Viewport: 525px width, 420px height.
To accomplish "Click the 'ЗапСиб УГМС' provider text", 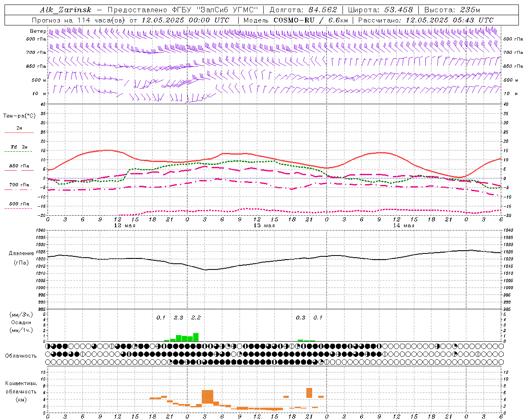I will coord(228,10).
